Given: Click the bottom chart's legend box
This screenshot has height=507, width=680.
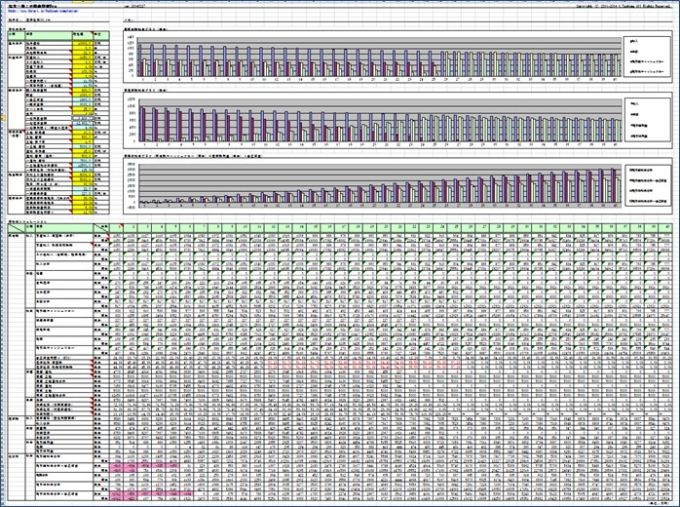Looking at the screenshot, I should [647, 185].
